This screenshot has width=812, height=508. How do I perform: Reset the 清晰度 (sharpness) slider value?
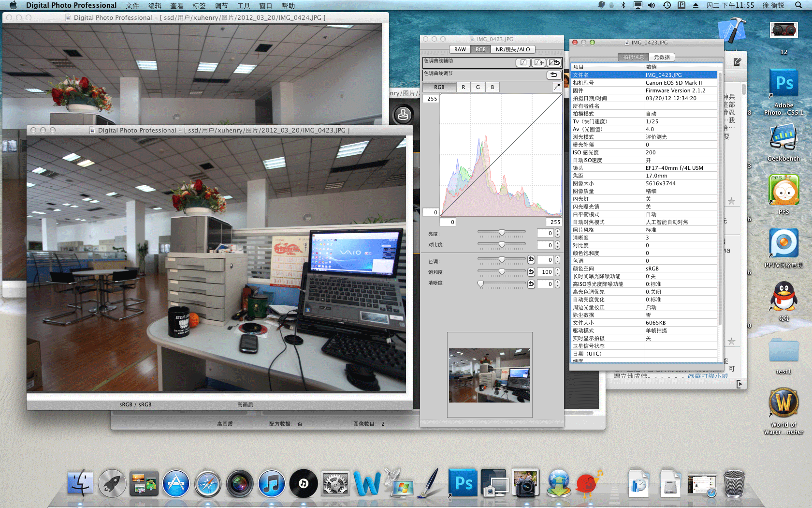531,284
